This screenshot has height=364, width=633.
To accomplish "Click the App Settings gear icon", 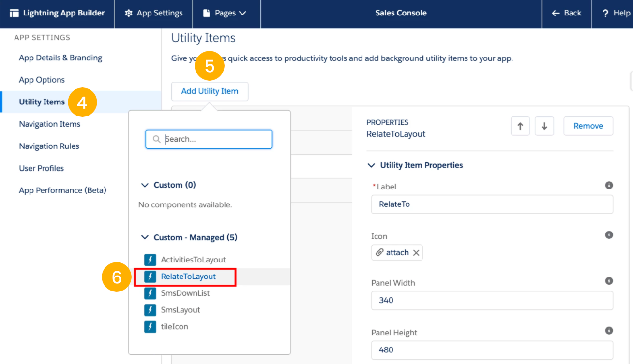I will click(x=129, y=13).
